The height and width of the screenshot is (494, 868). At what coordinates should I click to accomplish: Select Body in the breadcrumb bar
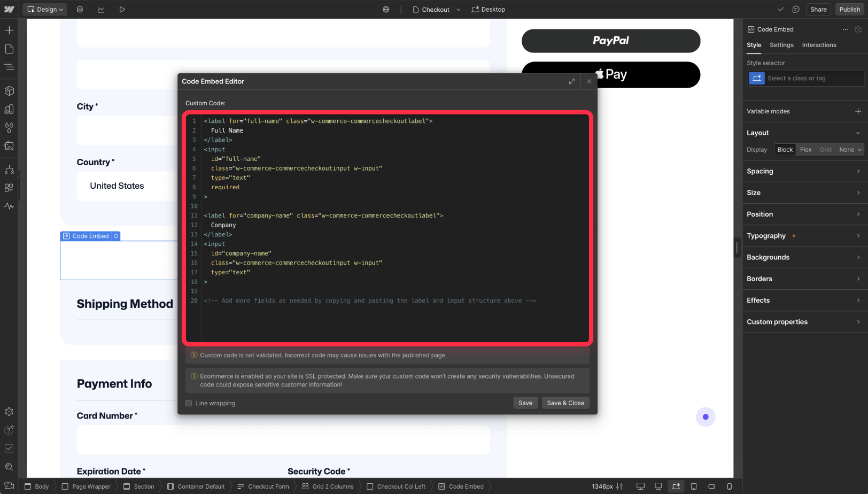[x=37, y=487]
